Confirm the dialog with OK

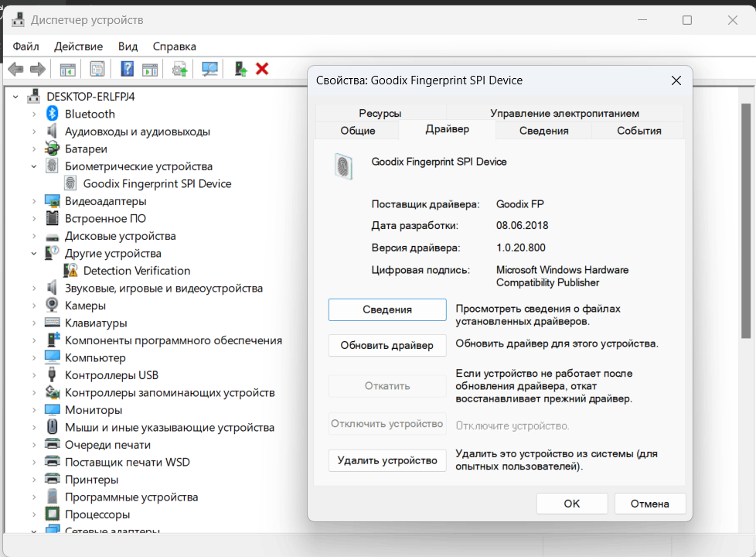(572, 504)
